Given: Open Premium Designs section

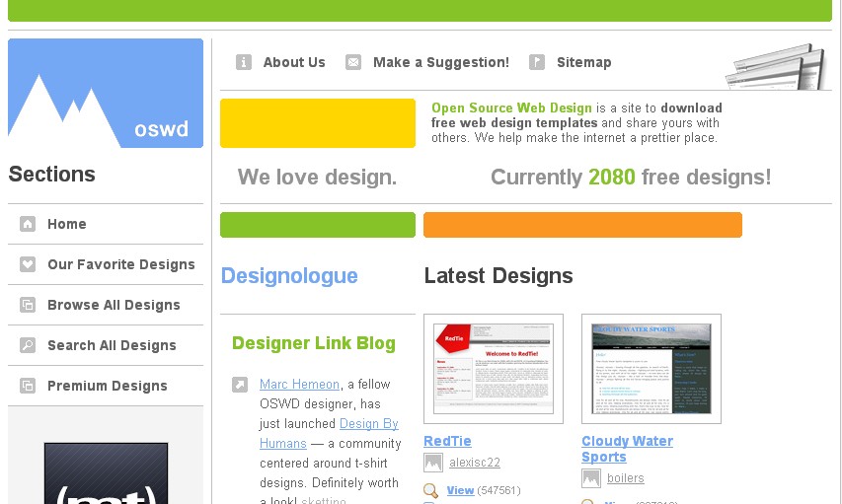Looking at the screenshot, I should 108,386.
